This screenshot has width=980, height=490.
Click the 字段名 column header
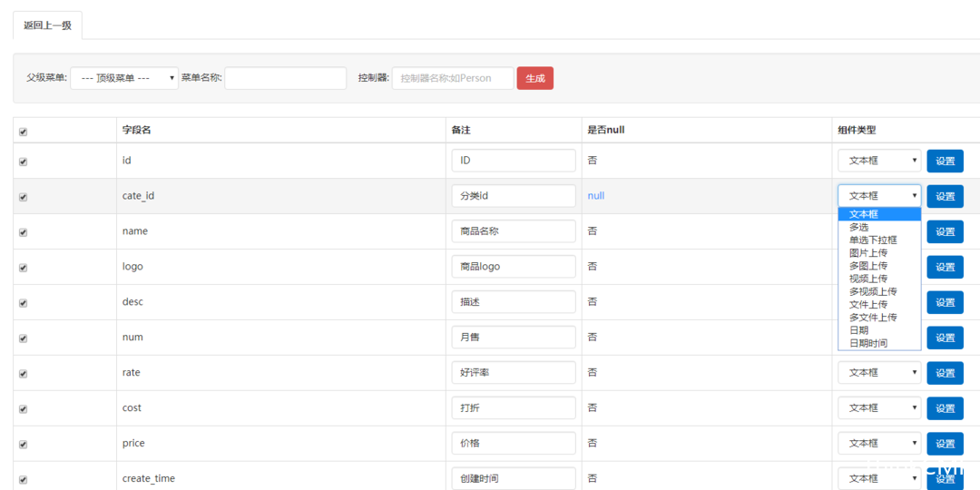pyautogui.click(x=136, y=130)
